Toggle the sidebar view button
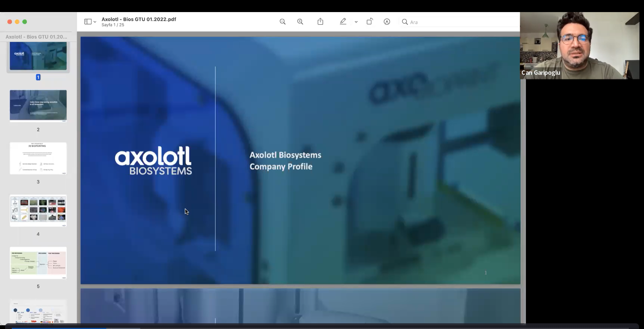The width and height of the screenshot is (644, 329). pos(88,21)
